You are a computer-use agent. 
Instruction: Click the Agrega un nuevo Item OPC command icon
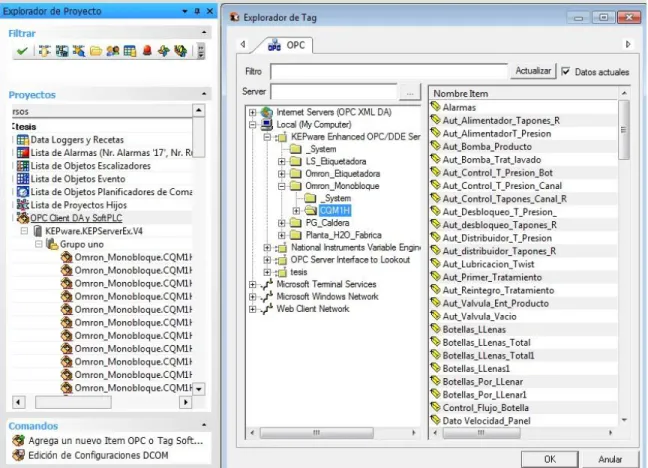pos(18,441)
